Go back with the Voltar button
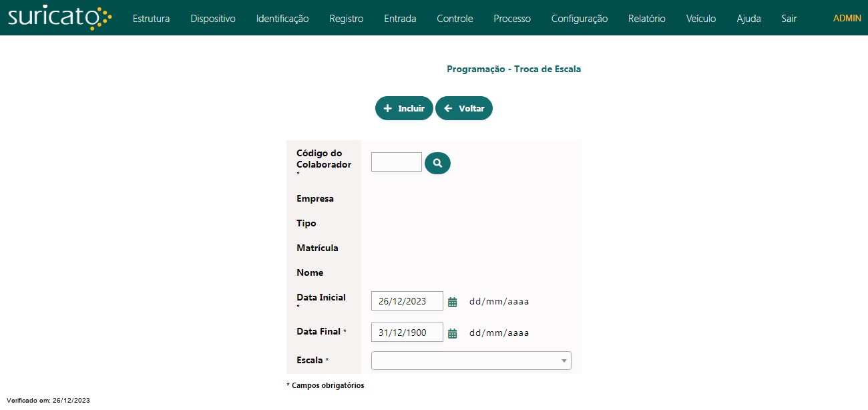The width and height of the screenshot is (868, 410). click(x=464, y=108)
